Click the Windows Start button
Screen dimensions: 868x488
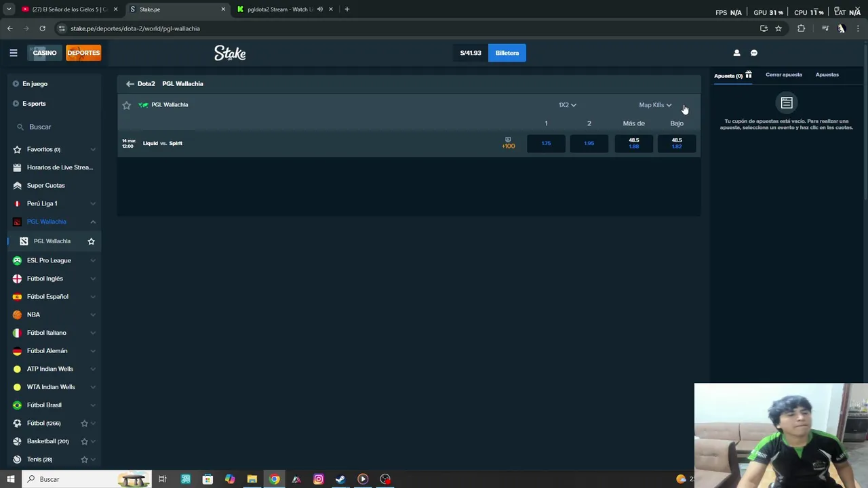point(10,479)
